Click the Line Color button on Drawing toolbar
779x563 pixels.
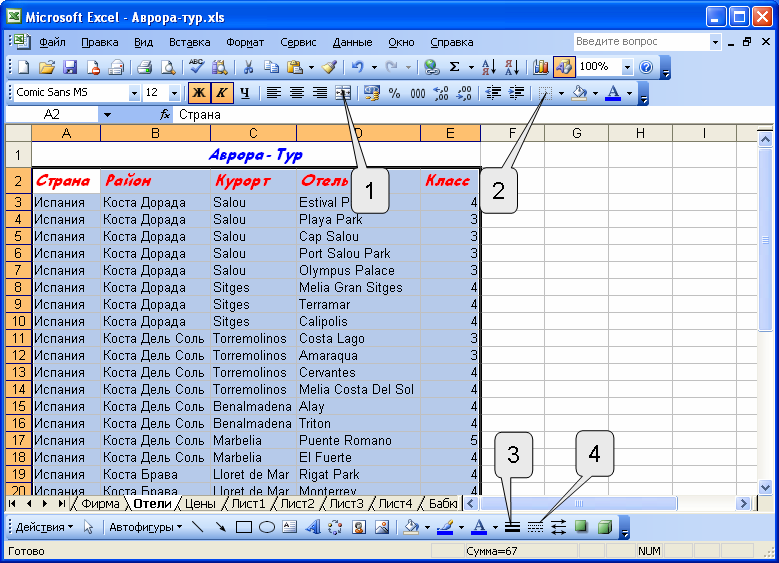click(x=445, y=527)
